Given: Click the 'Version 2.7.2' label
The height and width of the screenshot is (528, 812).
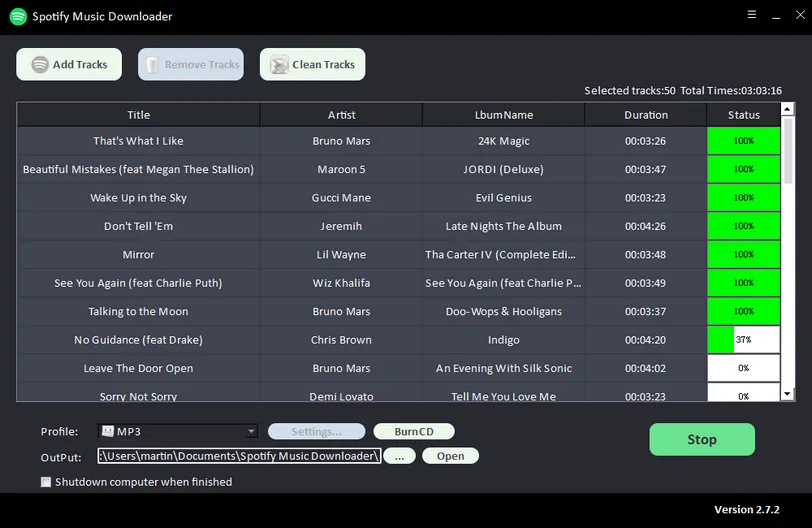Looking at the screenshot, I should tap(747, 509).
